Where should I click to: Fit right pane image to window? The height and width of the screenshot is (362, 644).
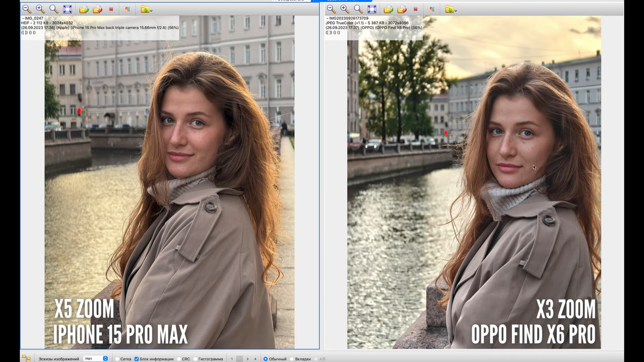(372, 9)
